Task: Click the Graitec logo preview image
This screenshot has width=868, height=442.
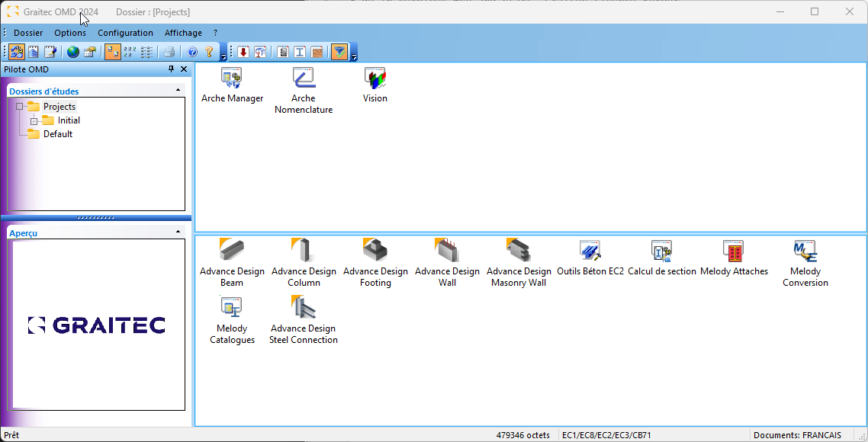Action: (97, 325)
